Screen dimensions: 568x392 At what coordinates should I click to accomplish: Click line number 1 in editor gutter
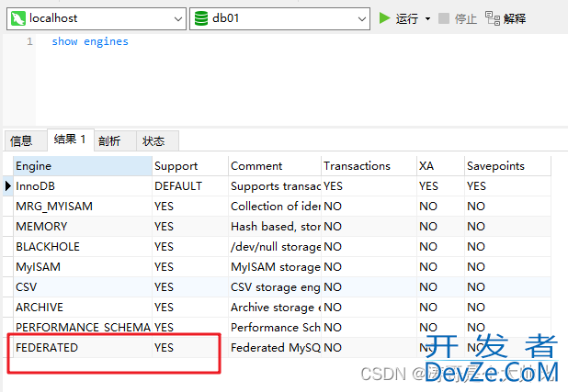tap(29, 41)
